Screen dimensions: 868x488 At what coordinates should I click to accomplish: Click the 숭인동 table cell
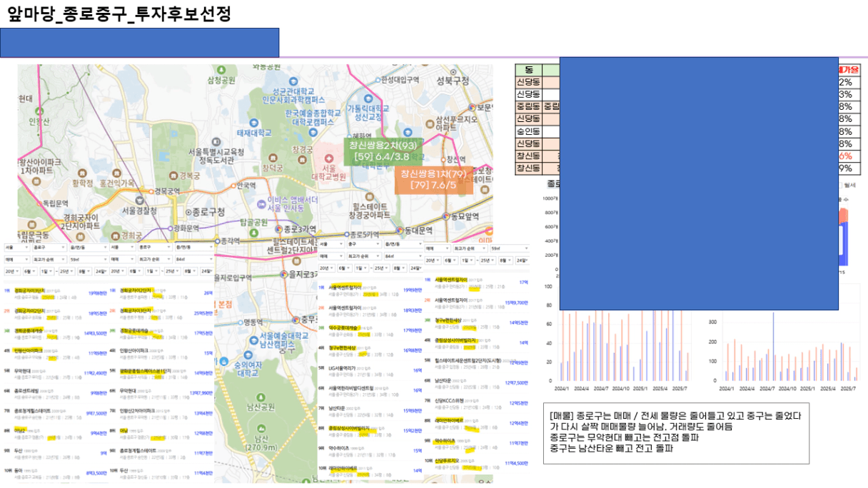click(528, 131)
